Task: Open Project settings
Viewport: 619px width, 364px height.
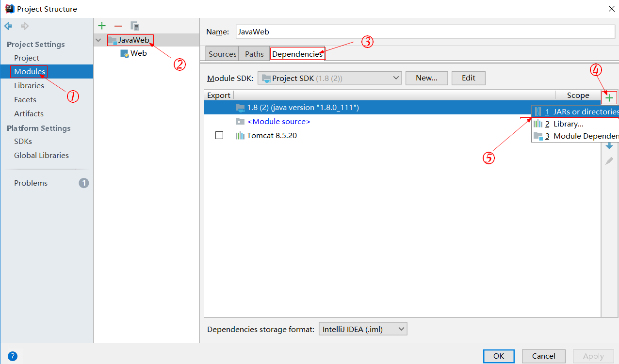Action: point(27,58)
